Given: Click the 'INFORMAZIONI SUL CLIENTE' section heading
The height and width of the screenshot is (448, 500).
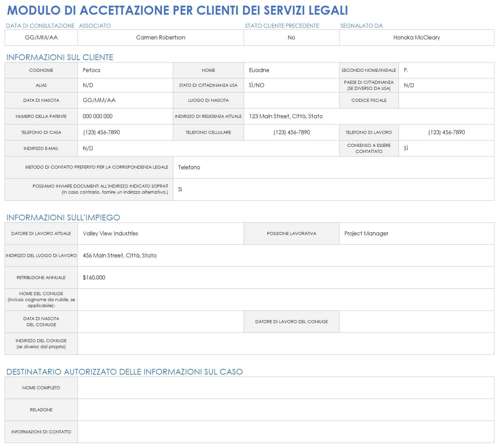Looking at the screenshot, I should click(60, 57).
